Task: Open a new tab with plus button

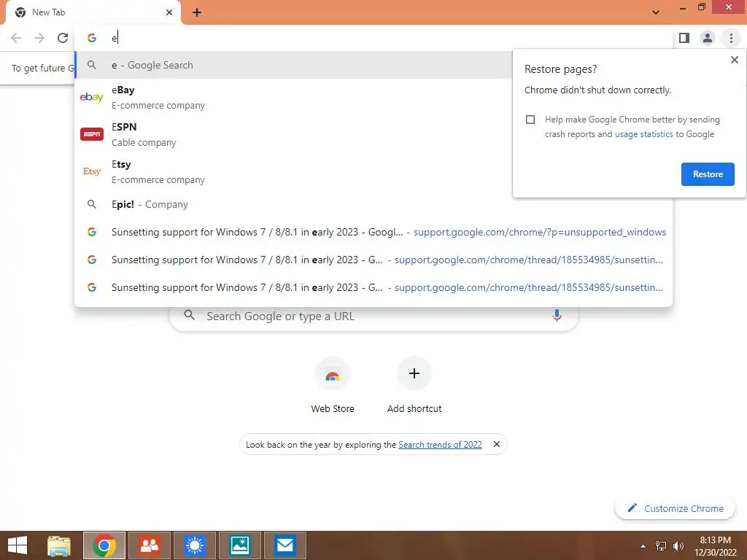Action: click(197, 12)
